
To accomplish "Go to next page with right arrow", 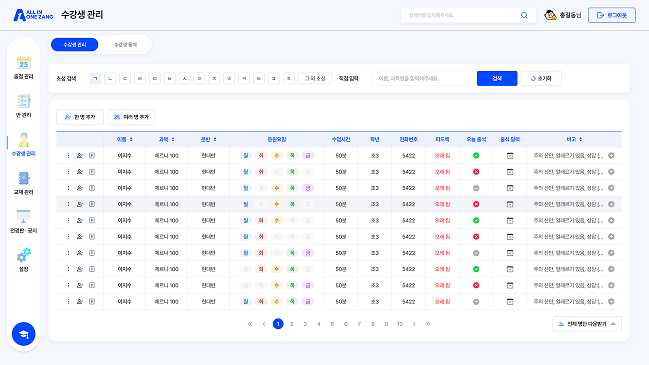I will (x=414, y=324).
